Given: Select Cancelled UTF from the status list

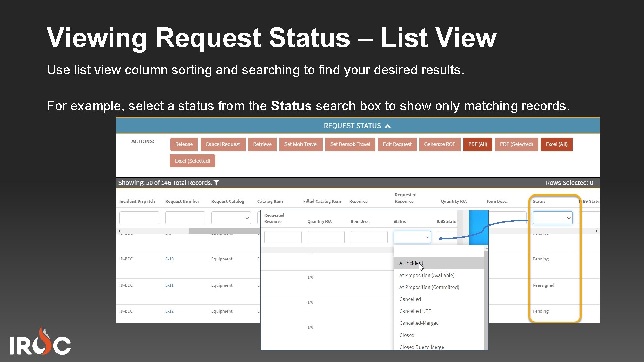Looking at the screenshot, I should tap(415, 311).
